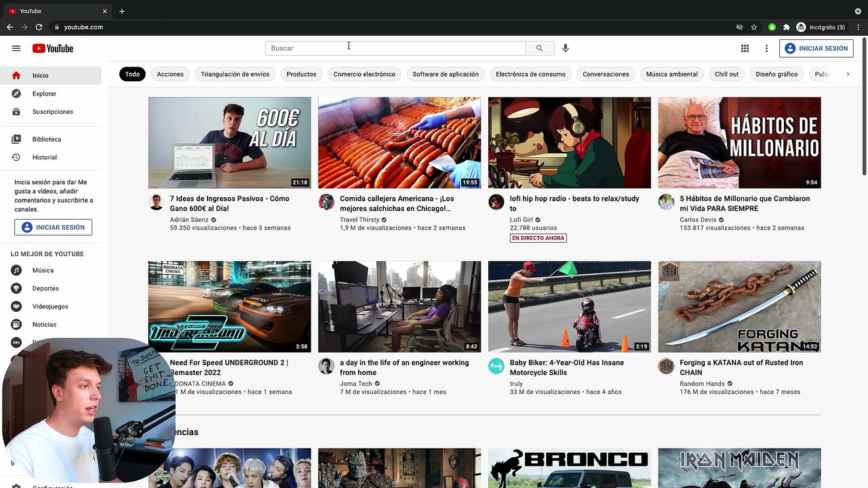Click the YouTube logo

[52, 48]
